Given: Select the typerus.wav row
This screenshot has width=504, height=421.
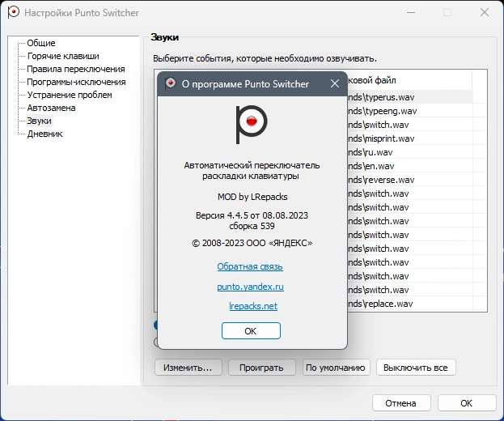Looking at the screenshot, I should [410, 97].
